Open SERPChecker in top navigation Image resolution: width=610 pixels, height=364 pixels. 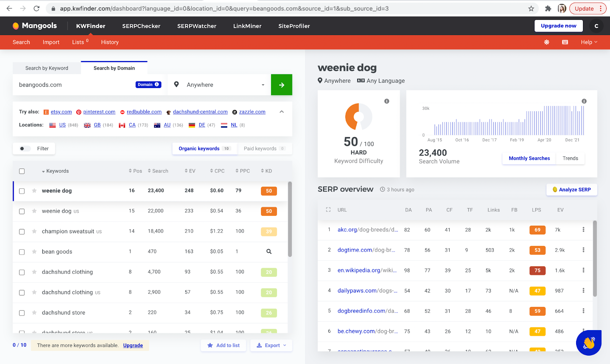coord(141,26)
